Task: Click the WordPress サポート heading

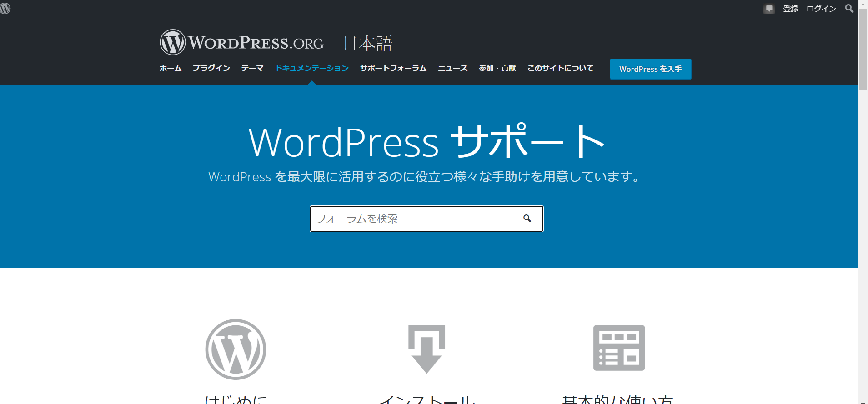Action: point(426,142)
